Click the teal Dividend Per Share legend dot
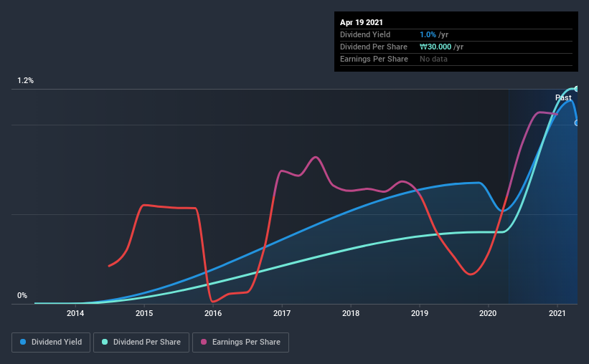 (105, 342)
